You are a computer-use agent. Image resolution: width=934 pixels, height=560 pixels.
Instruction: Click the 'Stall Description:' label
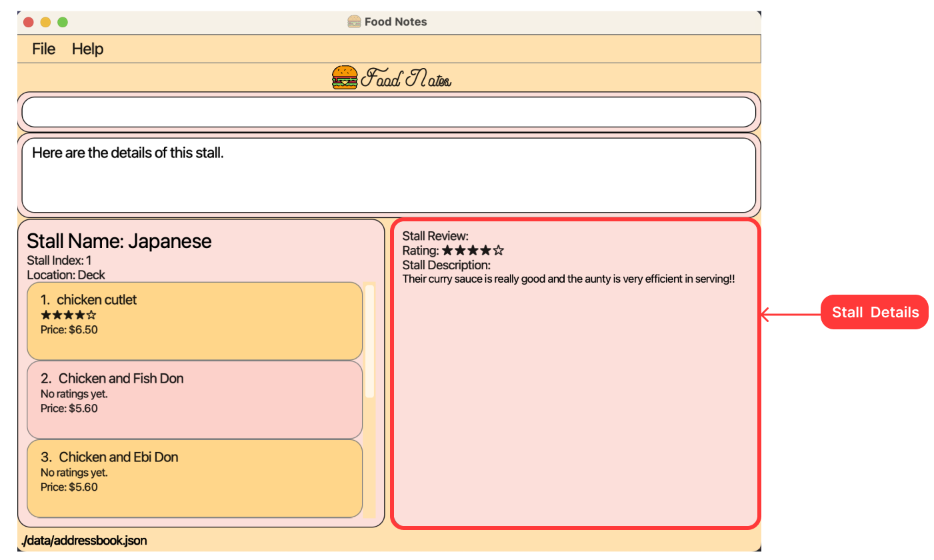click(447, 265)
